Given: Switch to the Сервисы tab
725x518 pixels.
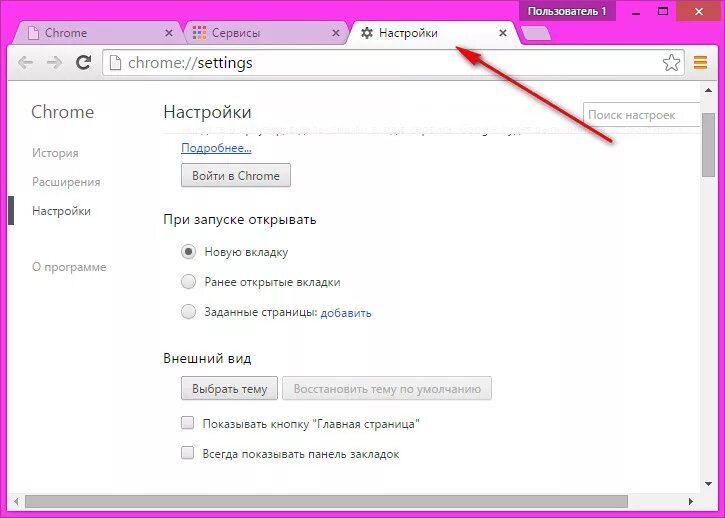Looking at the screenshot, I should click(x=266, y=33).
